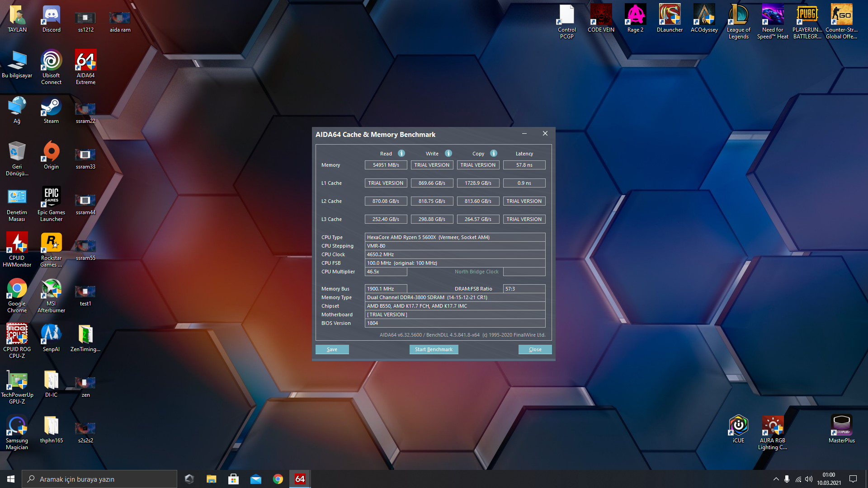Screen dimensions: 868x488
Task: Click the Save button in the benchmark window
Action: click(x=332, y=349)
